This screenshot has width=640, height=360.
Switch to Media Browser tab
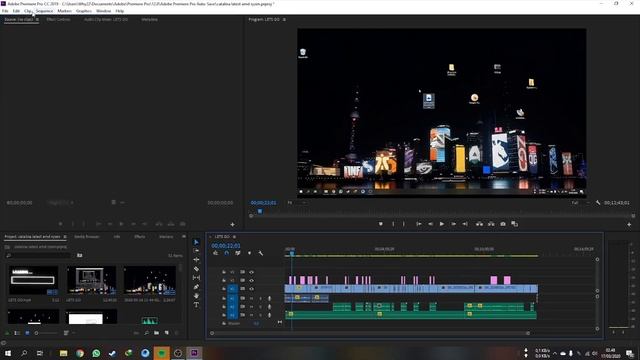[x=87, y=237]
